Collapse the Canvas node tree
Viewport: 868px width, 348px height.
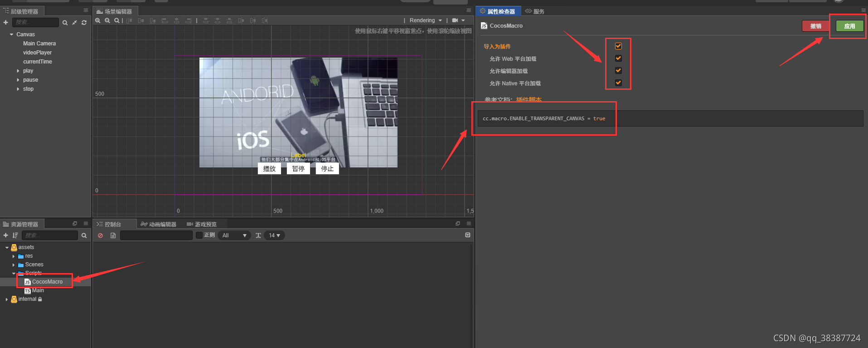coord(11,34)
